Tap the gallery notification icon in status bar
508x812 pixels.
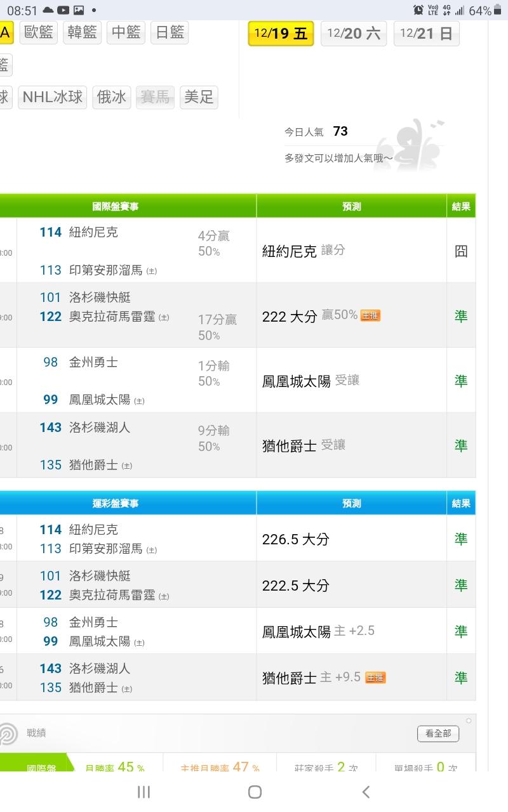79,10
